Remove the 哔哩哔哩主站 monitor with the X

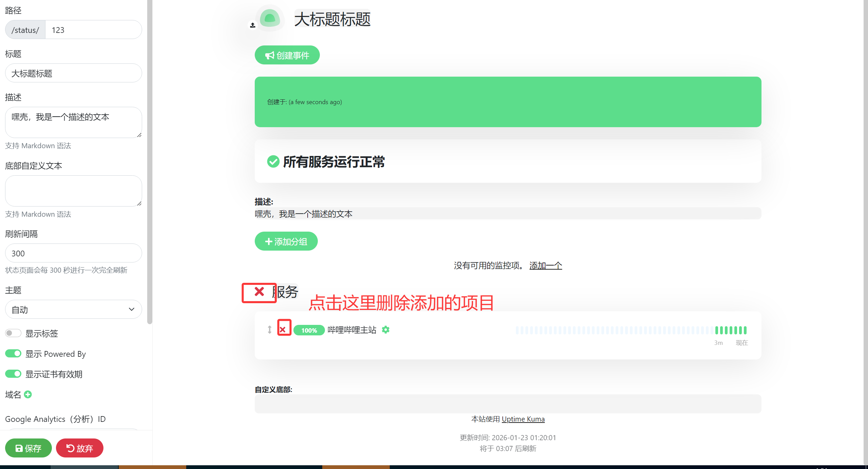(x=283, y=329)
